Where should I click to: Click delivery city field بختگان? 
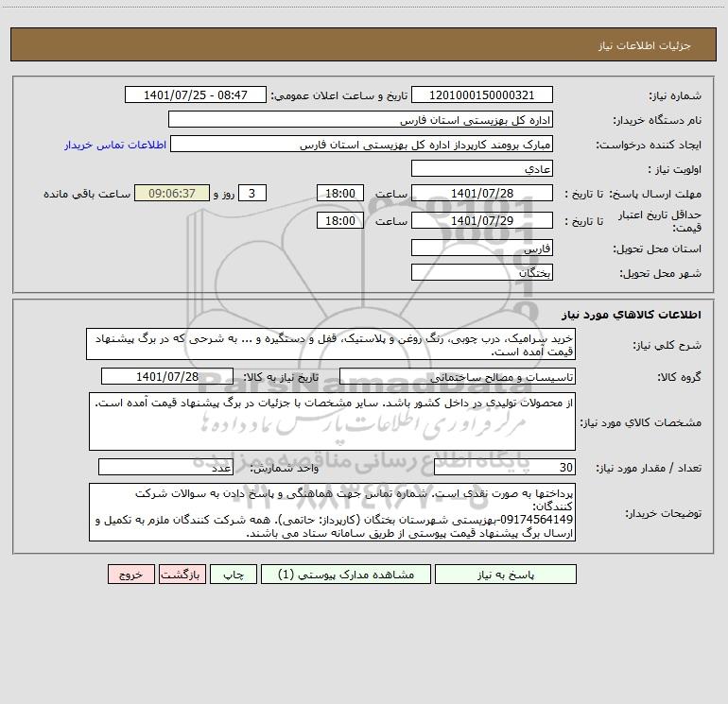click(482, 272)
